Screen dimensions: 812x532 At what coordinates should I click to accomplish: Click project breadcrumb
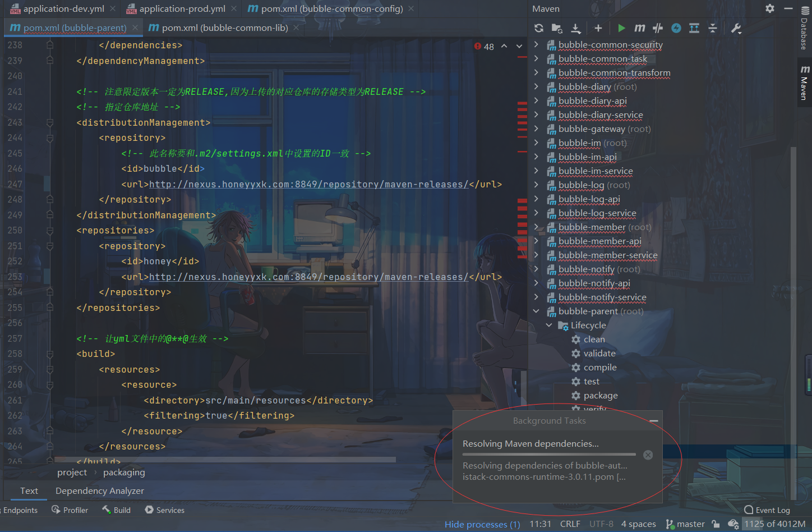tap(72, 472)
